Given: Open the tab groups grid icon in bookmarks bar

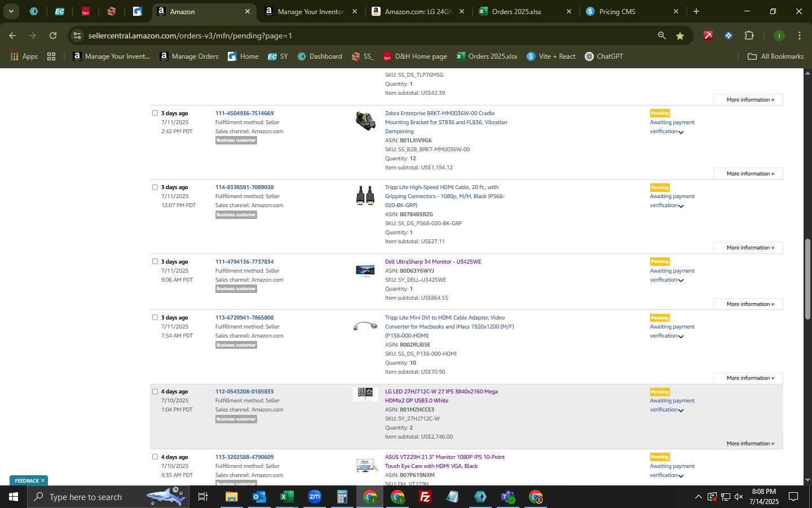Looking at the screenshot, I should coord(51,56).
